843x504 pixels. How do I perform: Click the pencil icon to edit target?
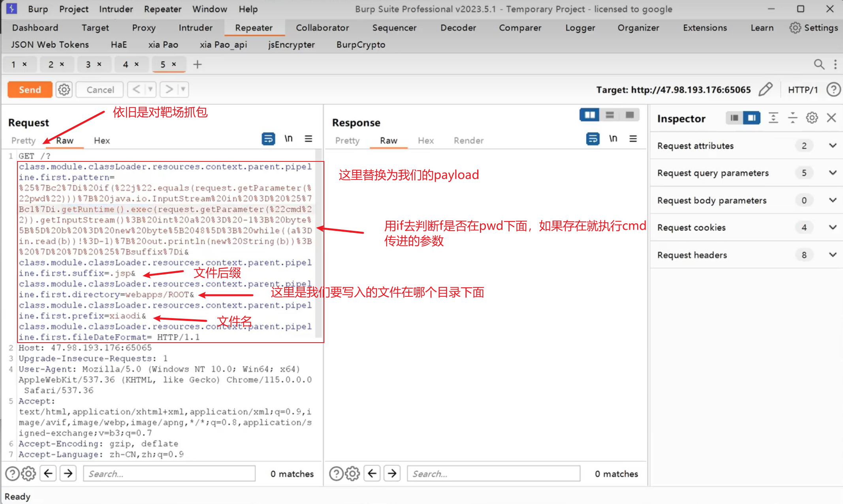pyautogui.click(x=765, y=90)
